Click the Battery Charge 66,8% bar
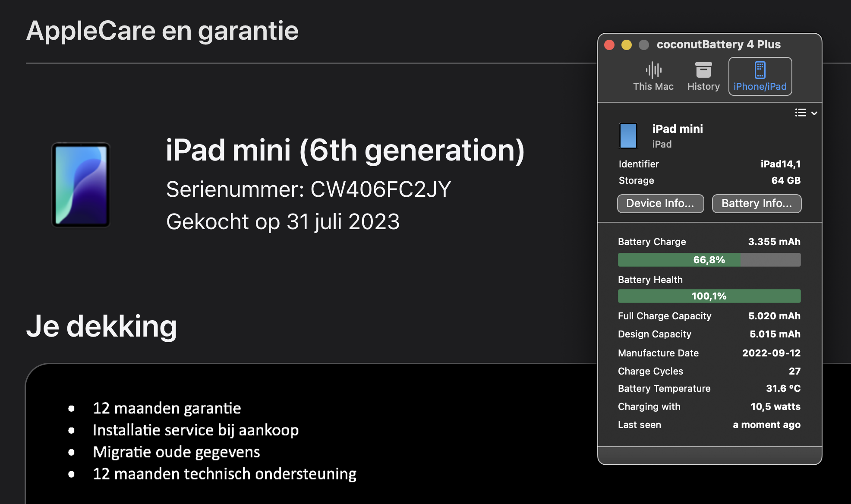 pyautogui.click(x=709, y=260)
